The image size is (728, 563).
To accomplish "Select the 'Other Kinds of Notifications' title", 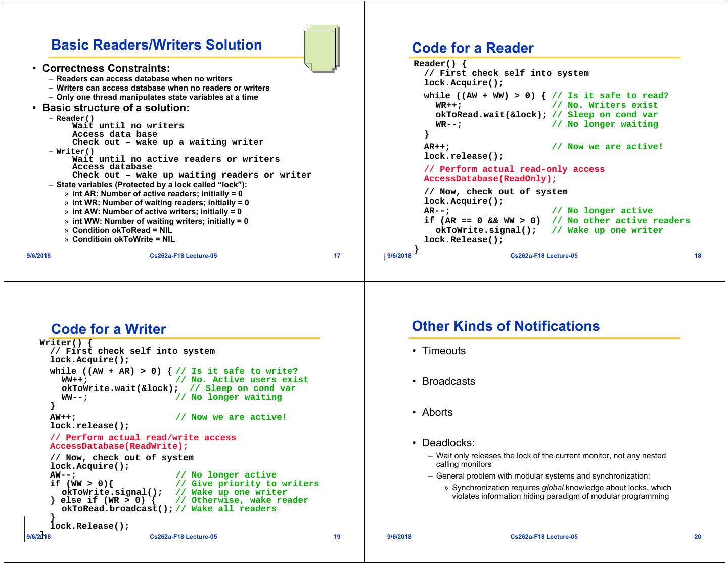I will pyautogui.click(x=506, y=326).
